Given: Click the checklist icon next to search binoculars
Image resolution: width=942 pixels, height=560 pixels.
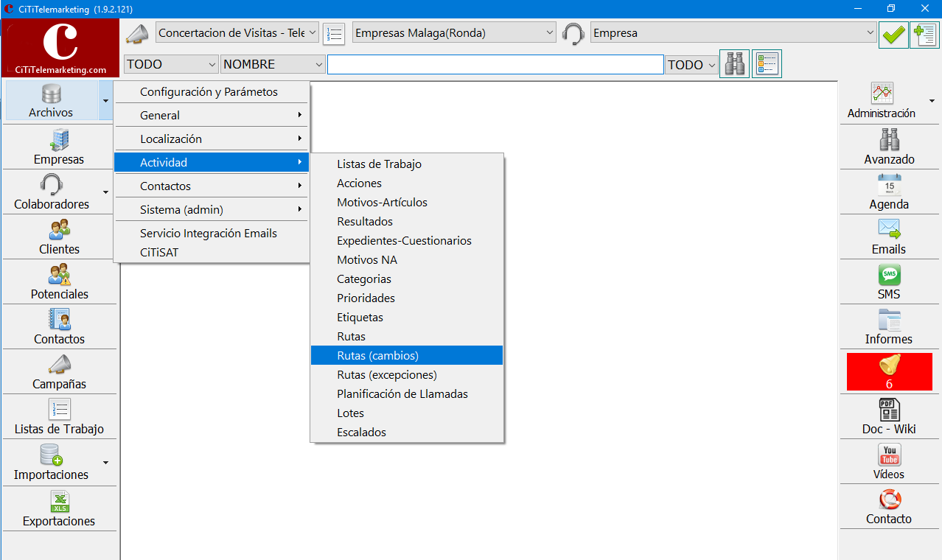Looking at the screenshot, I should [767, 64].
